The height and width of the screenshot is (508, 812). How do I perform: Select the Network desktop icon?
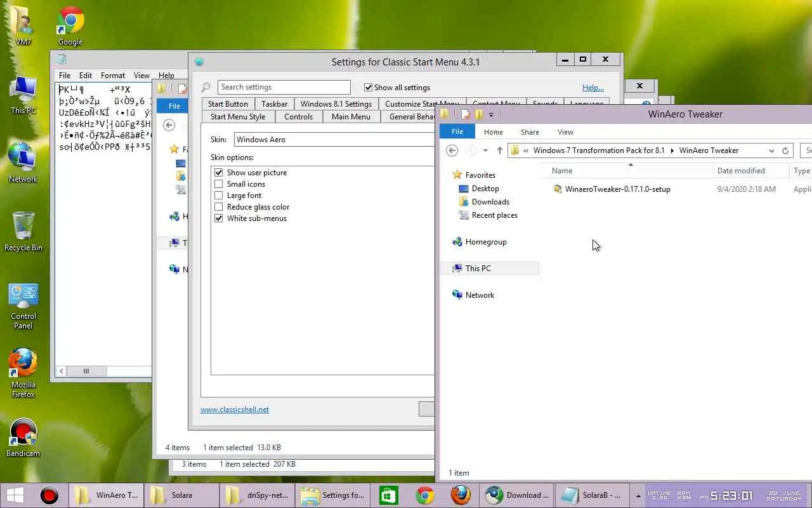tap(23, 163)
